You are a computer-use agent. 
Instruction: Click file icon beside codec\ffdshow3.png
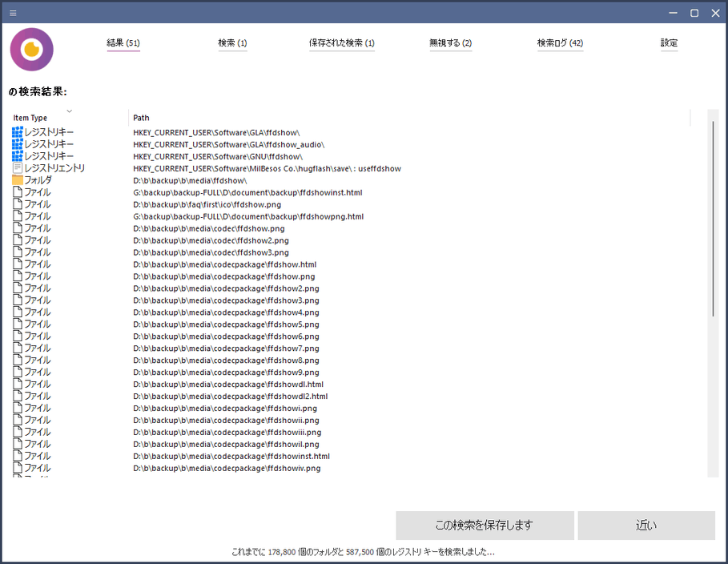pos(17,252)
